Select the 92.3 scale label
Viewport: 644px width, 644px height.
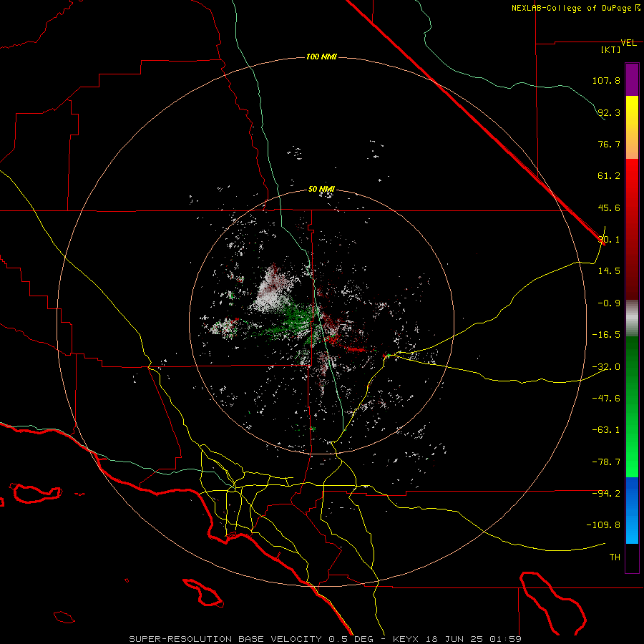point(609,112)
